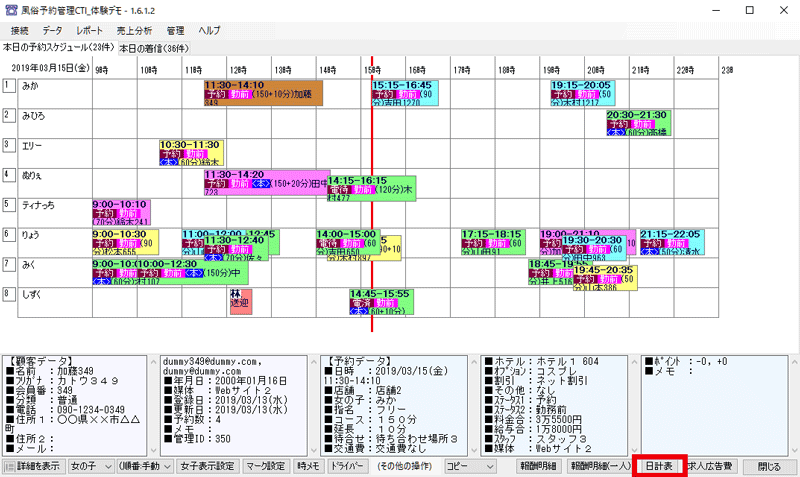Screen dimensions: 800x477
Task: Click the phone app icon in title bar
Action: [10, 9]
